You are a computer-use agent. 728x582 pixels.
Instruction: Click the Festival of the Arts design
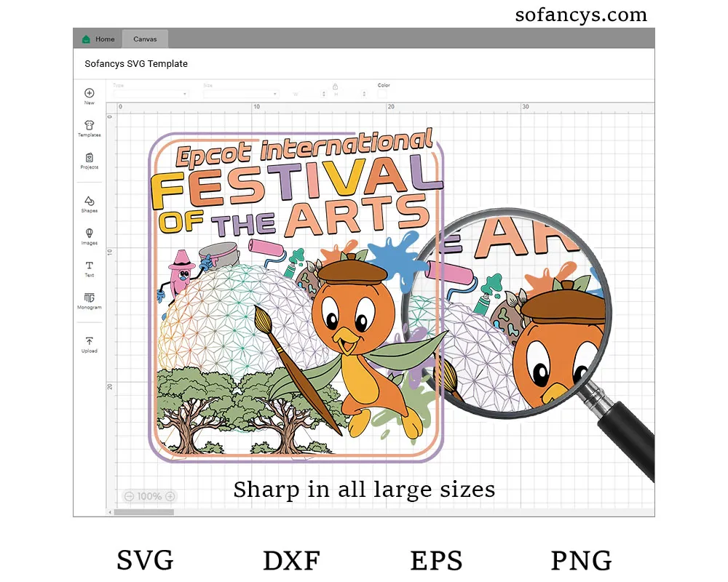point(297,297)
